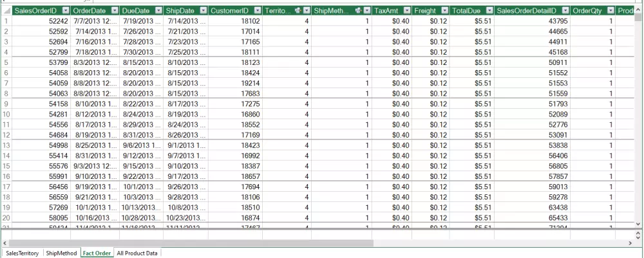
Task: Click the CustomerID cell 17014
Action: tap(235, 31)
